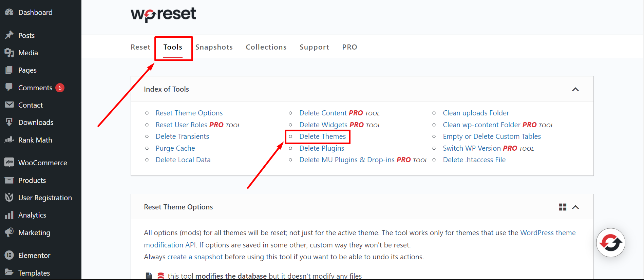This screenshot has height=280, width=644.
Task: Open the Collections tab
Action: tap(266, 47)
